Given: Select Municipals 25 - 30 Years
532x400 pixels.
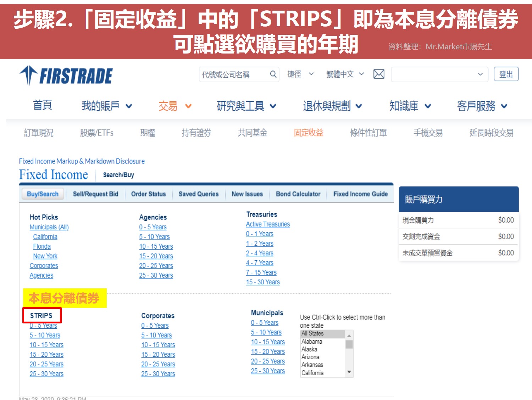Looking at the screenshot, I should (268, 371).
